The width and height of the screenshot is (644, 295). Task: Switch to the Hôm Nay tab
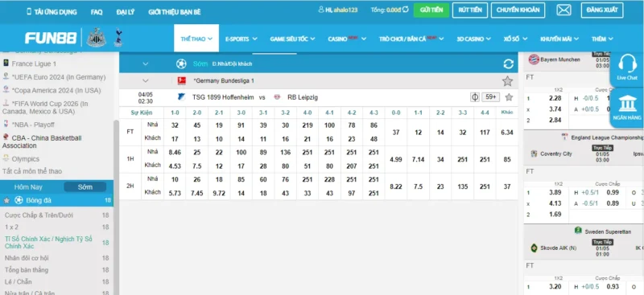click(28, 187)
